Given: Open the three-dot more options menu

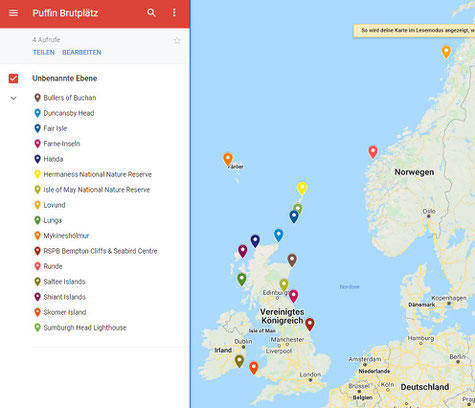Looking at the screenshot, I should (174, 13).
